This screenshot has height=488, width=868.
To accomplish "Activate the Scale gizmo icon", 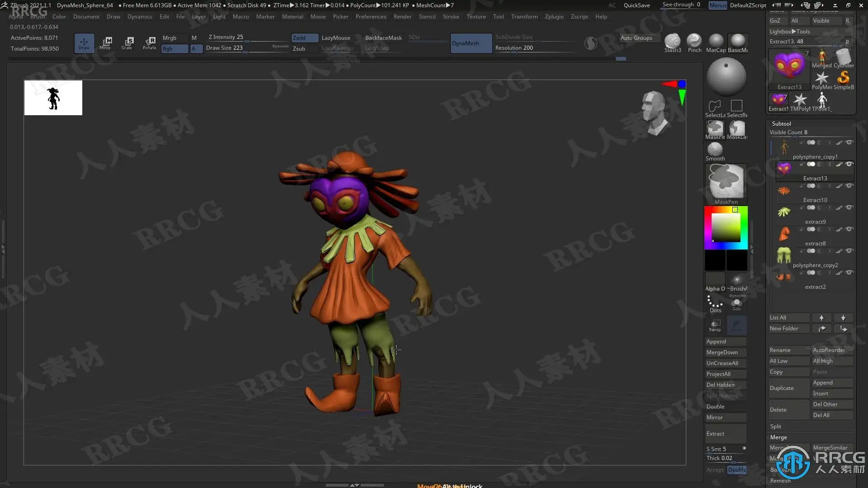I will click(x=127, y=43).
